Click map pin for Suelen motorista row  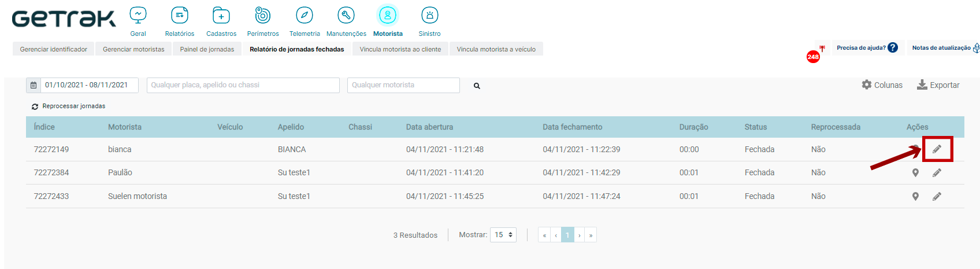click(x=915, y=196)
